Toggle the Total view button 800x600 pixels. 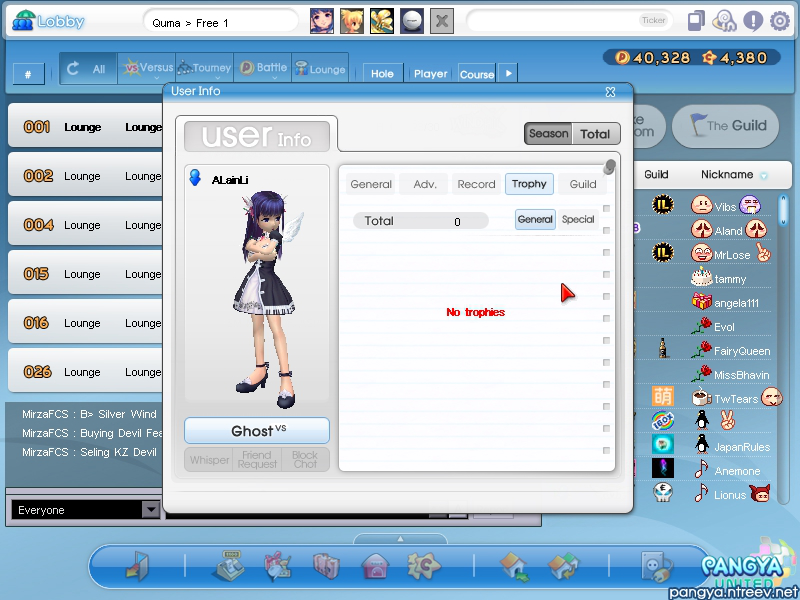(595, 134)
